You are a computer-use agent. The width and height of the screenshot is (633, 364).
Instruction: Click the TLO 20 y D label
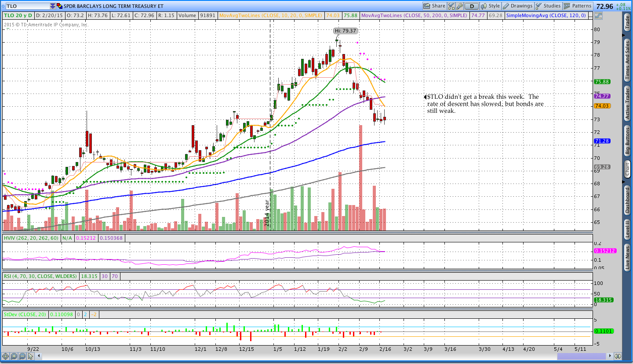18,15
